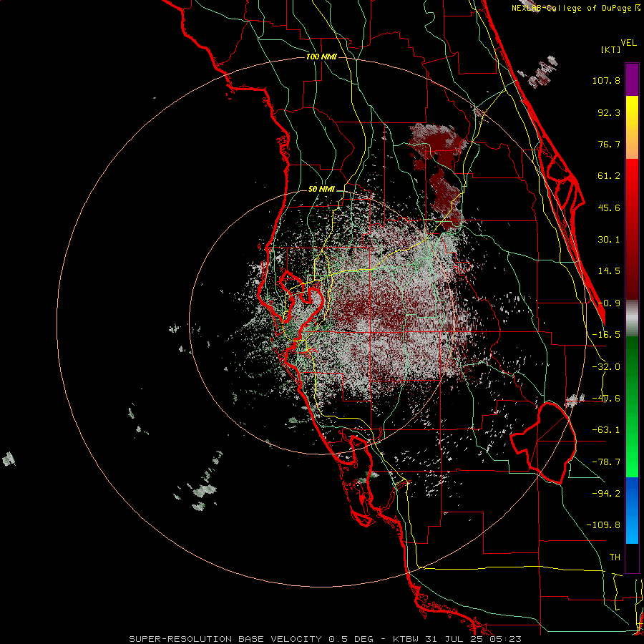Click the purple segment of the velocity color bar
Viewport: 644px width, 644px height.
[632, 79]
